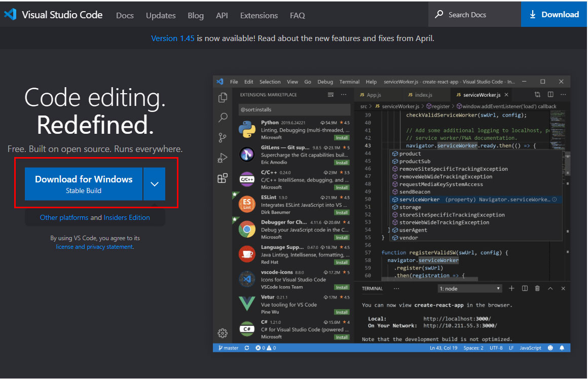Viewport: 588px width, 379px height.
Task: Close the serviceWorker.js tab
Action: pyautogui.click(x=506, y=95)
